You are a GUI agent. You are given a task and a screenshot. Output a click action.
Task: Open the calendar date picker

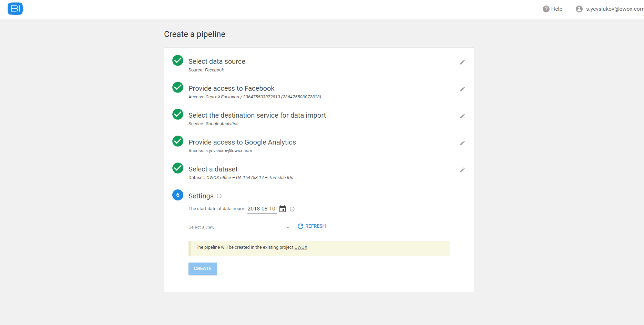[x=283, y=209]
